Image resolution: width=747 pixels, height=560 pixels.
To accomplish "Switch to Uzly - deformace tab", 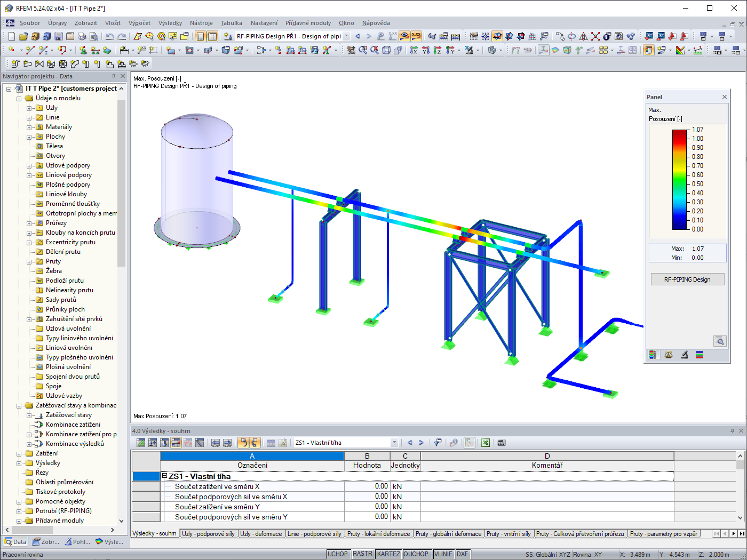I will [261, 534].
